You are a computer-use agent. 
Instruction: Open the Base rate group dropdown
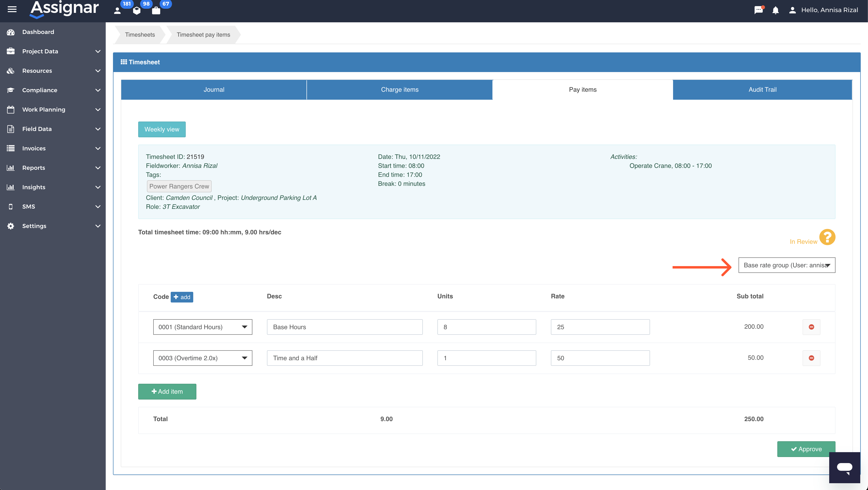(x=787, y=265)
